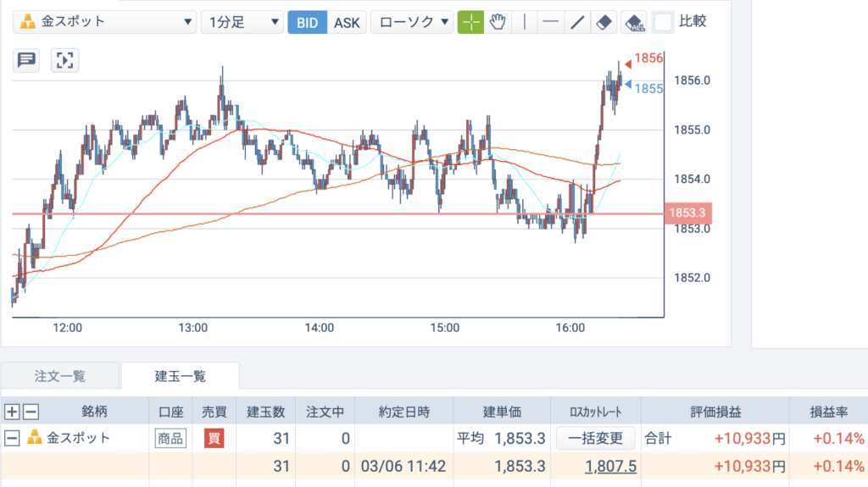Select the crosshair cursor tool
This screenshot has width=868, height=487.
click(x=470, y=22)
